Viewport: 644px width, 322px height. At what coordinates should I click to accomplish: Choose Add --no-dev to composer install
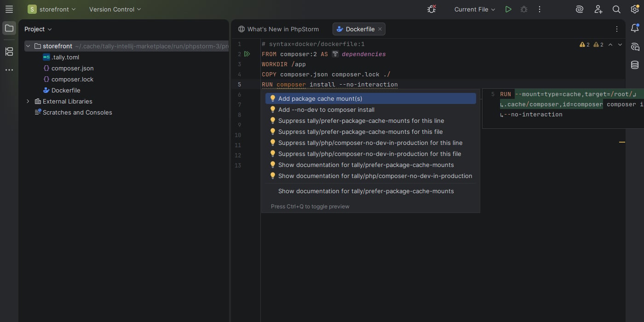(371, 109)
